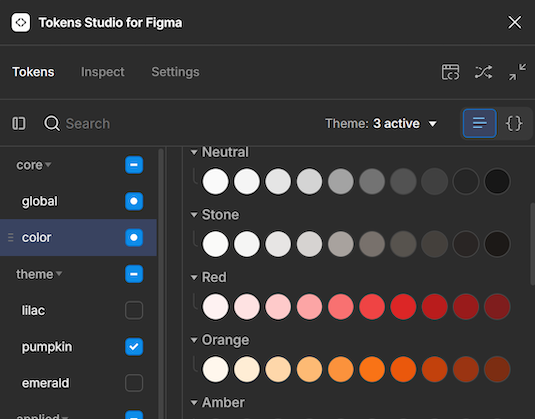Pick the lightest Orange swatch

[x=215, y=369]
